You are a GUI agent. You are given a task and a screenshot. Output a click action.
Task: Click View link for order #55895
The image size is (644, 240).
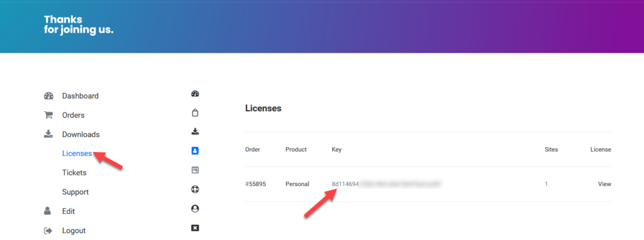(x=604, y=184)
